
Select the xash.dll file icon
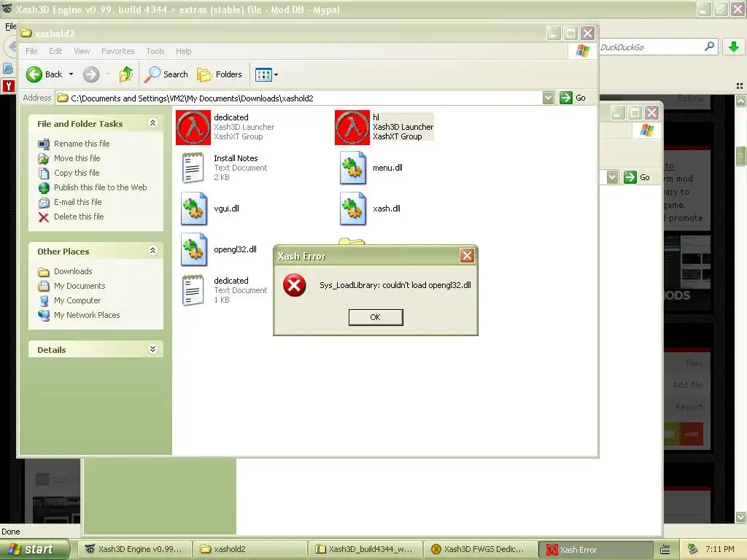pyautogui.click(x=352, y=209)
